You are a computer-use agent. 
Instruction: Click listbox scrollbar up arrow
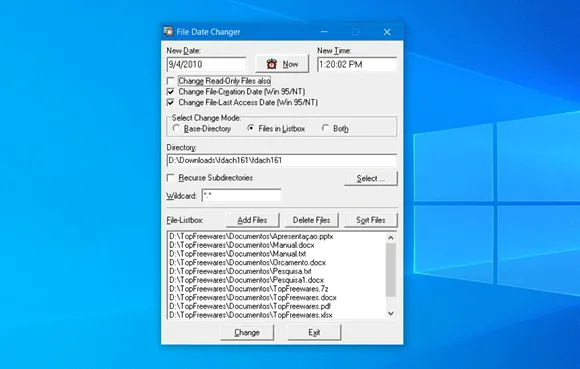tap(391, 238)
